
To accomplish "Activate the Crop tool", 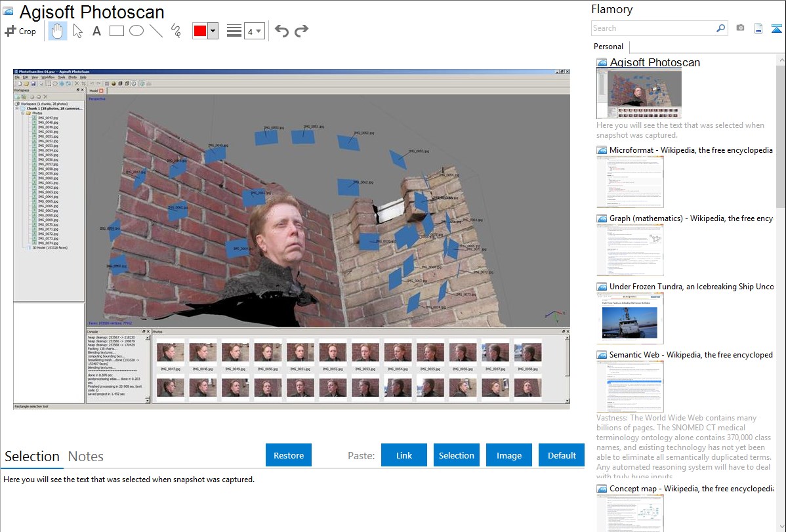I will (20, 31).
